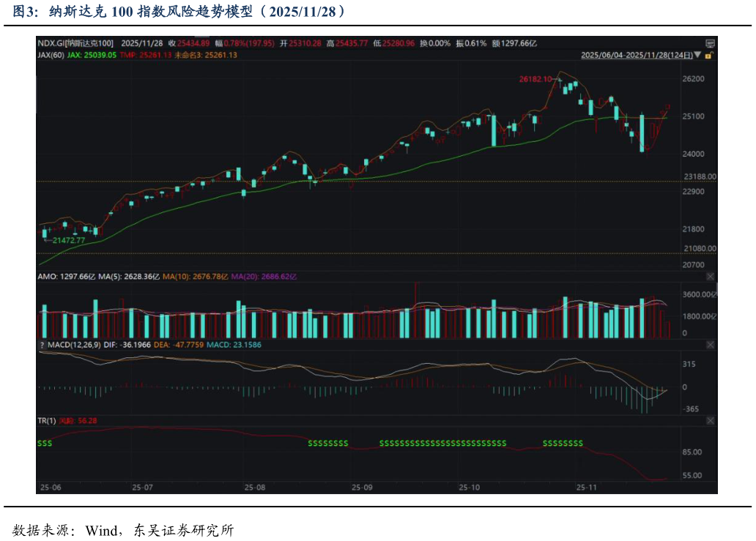Close the TR(1) risk indicator panel

click(x=709, y=421)
